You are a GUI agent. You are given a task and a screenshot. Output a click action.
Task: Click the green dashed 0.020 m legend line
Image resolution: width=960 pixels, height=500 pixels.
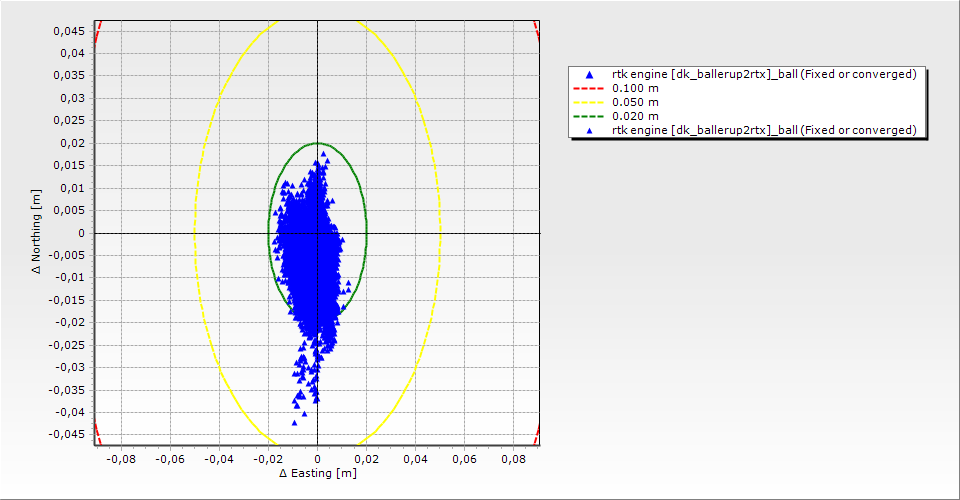pos(588,116)
